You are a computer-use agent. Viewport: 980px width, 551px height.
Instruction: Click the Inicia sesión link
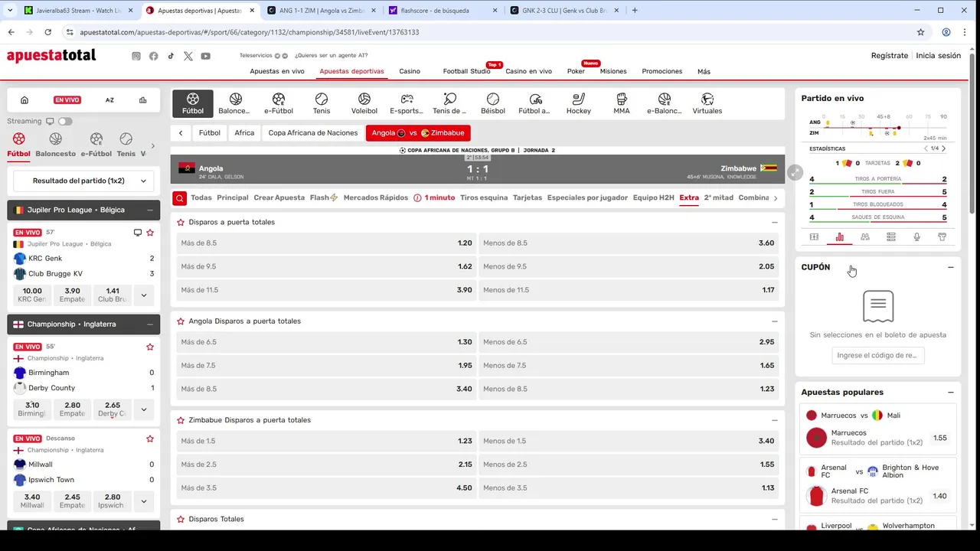click(939, 56)
